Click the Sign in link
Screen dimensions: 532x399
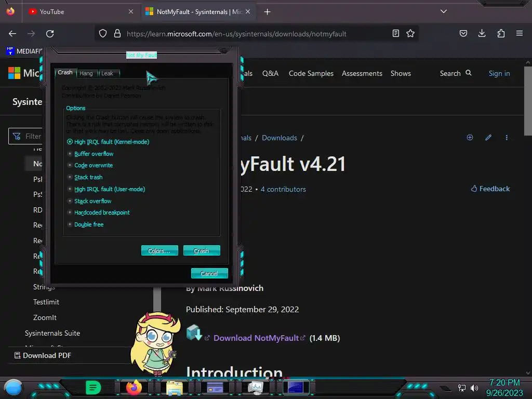[499, 73]
